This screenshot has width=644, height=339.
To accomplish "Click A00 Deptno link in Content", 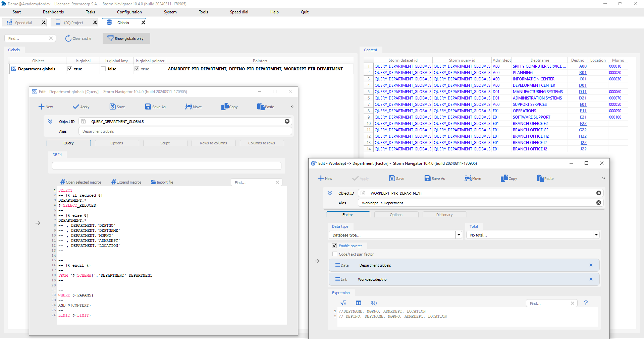I will 583,66.
